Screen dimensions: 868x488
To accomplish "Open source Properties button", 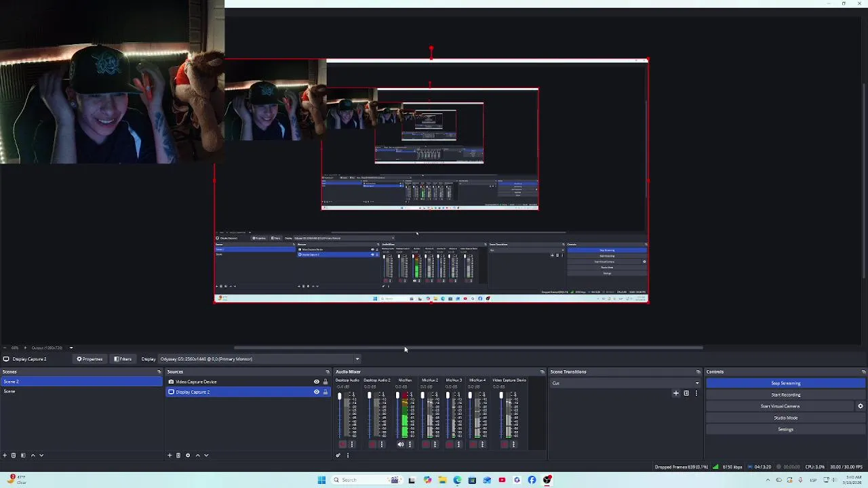I will coord(90,359).
